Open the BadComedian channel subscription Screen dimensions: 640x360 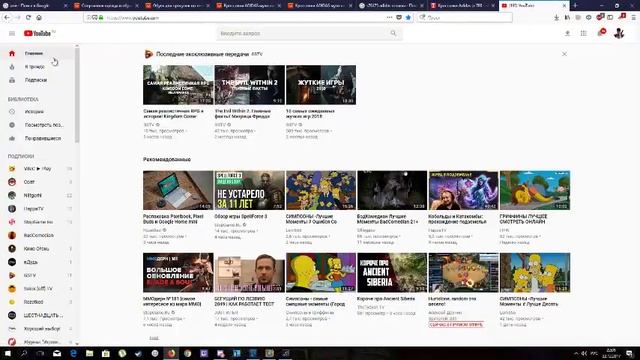(x=39, y=236)
